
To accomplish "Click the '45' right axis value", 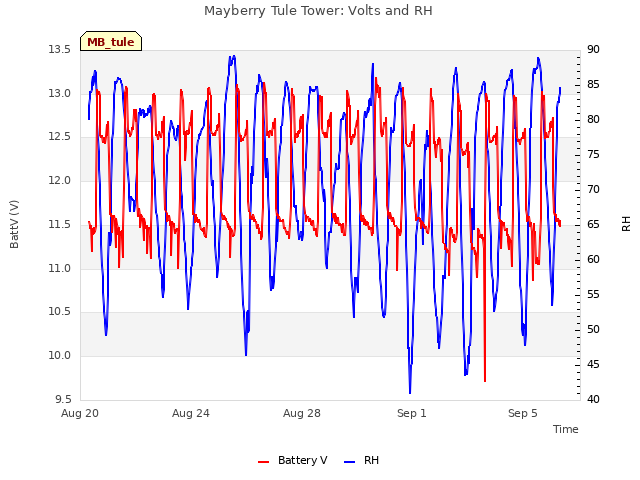I will [x=593, y=364].
